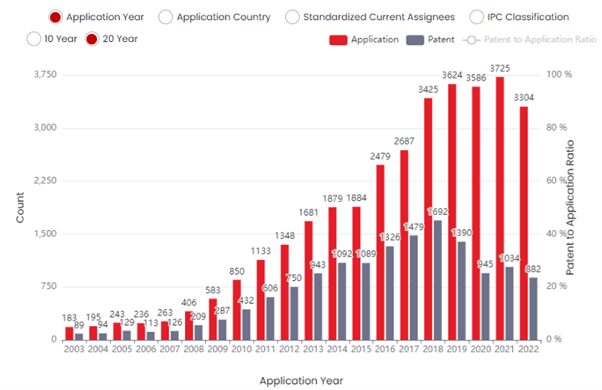Click the value label 1348

(x=284, y=236)
